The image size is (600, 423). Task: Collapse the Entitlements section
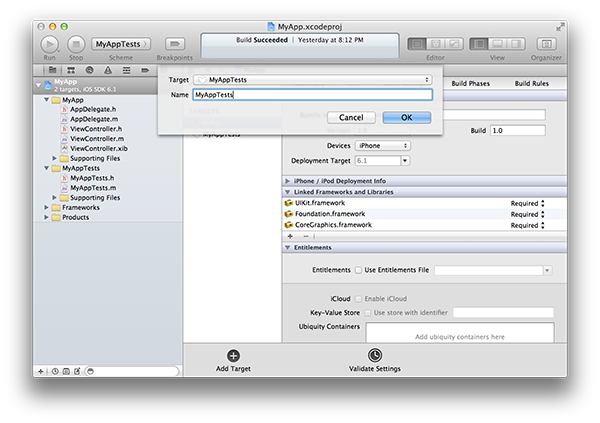tap(287, 248)
